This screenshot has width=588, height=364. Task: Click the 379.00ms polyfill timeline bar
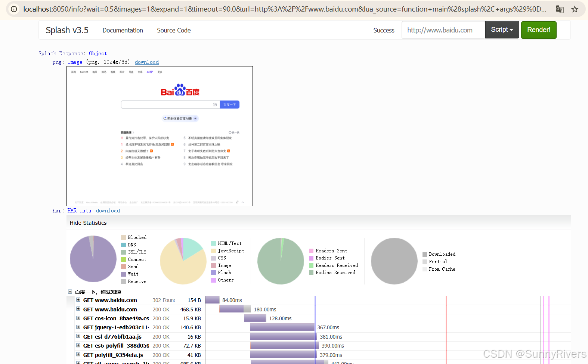(x=284, y=354)
